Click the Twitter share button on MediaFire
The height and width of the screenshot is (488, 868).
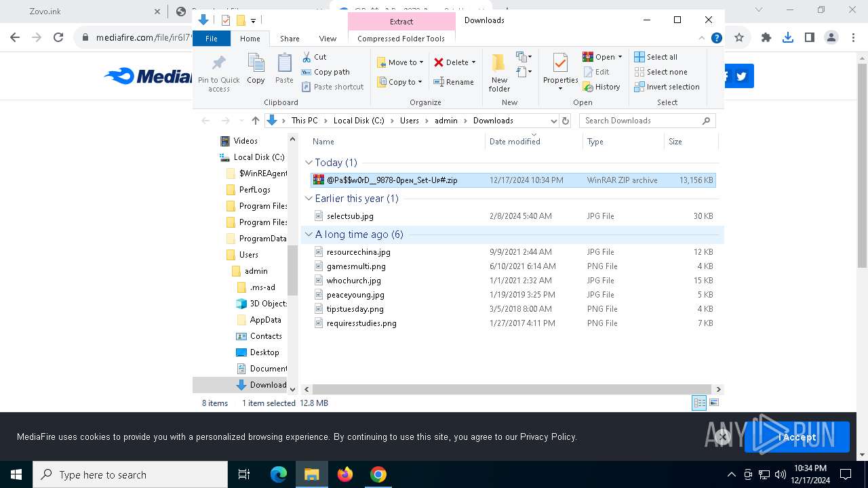[x=741, y=76]
